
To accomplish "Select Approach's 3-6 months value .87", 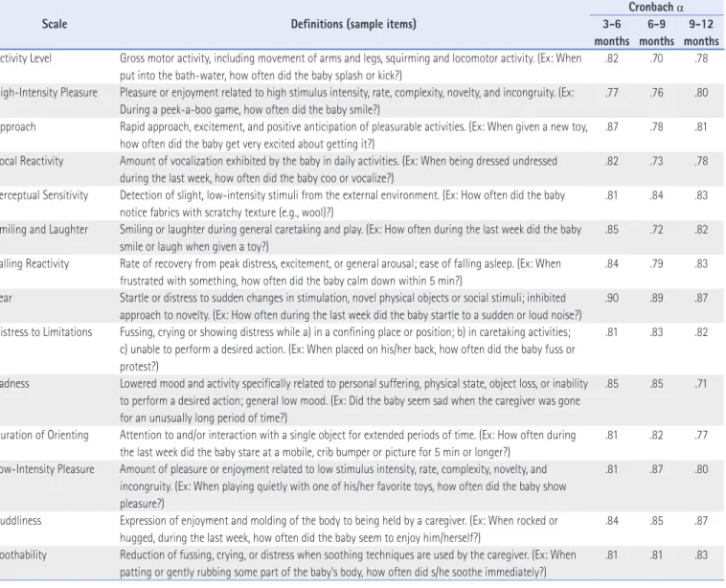I will 612,126.
